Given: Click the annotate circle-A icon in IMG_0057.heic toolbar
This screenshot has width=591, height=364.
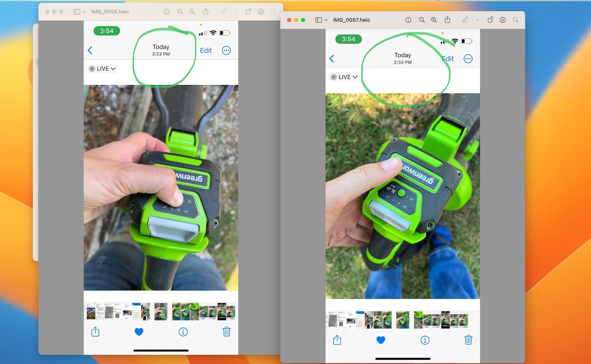Looking at the screenshot, I should pyautogui.click(x=503, y=20).
